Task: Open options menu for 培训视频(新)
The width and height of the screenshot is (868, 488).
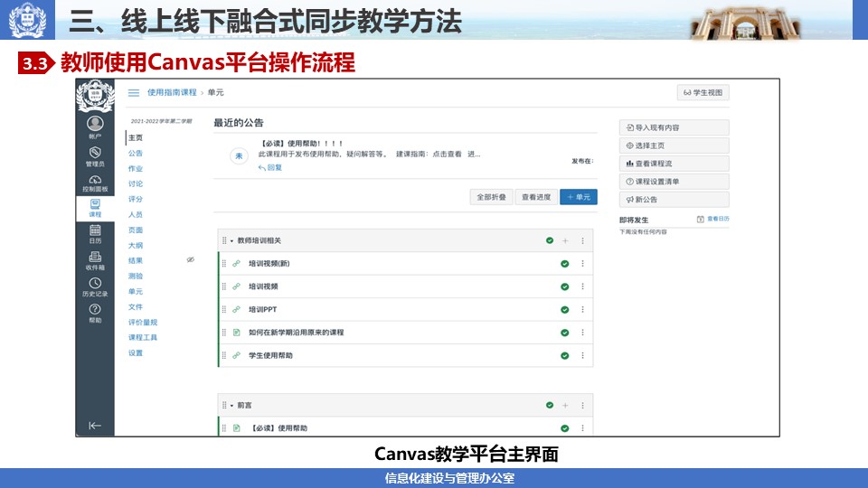Action: pos(582,264)
